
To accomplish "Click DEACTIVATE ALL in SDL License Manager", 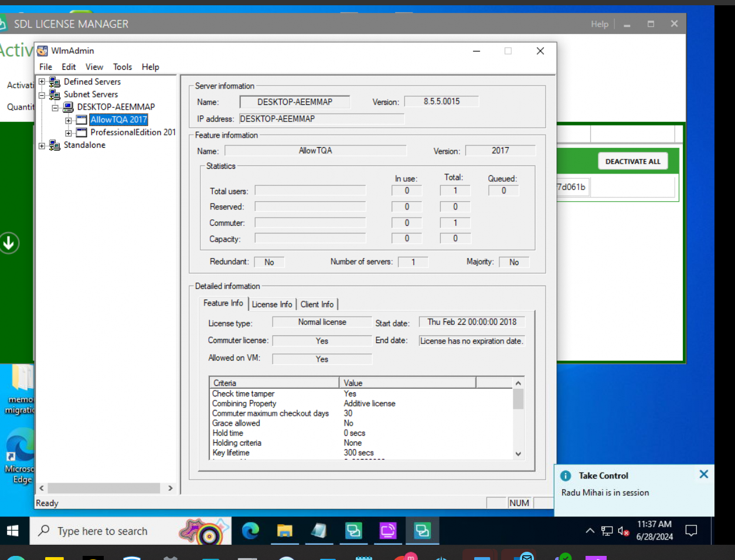I will pos(632,161).
